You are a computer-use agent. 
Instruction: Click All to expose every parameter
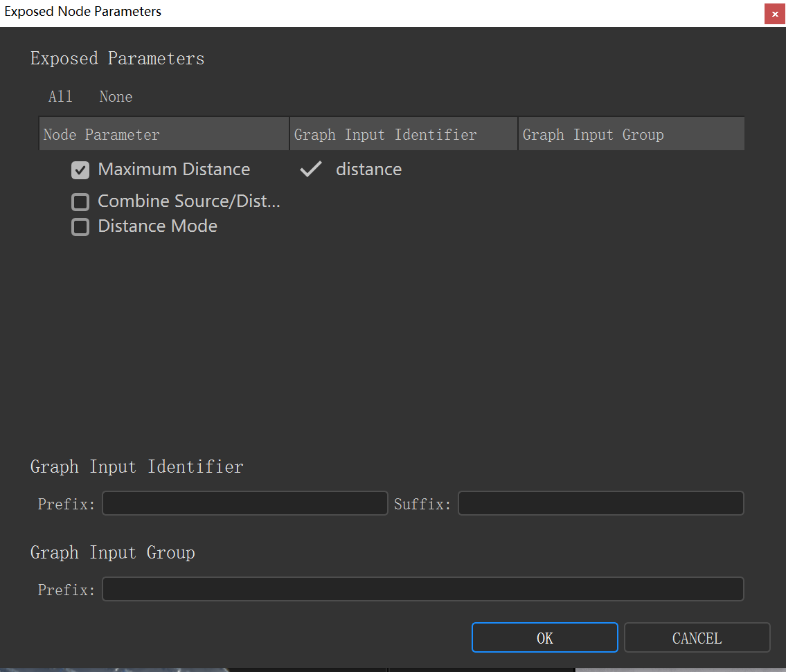pos(60,97)
